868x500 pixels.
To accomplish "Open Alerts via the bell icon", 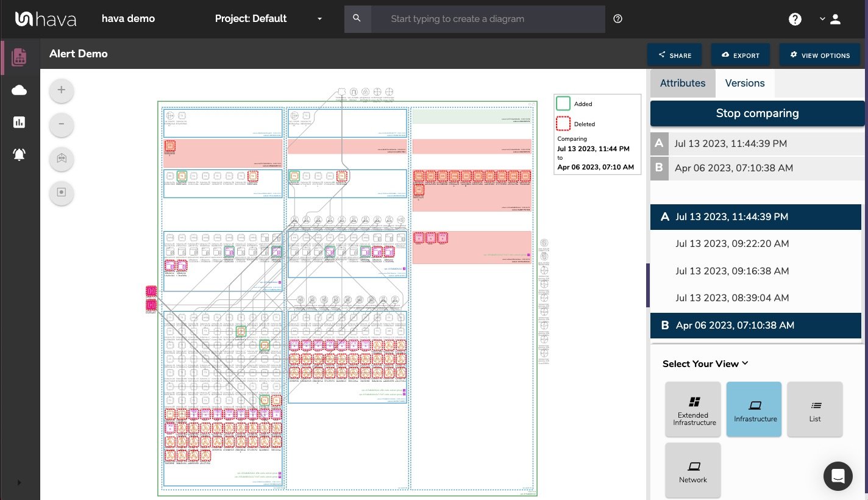I will 19,154.
